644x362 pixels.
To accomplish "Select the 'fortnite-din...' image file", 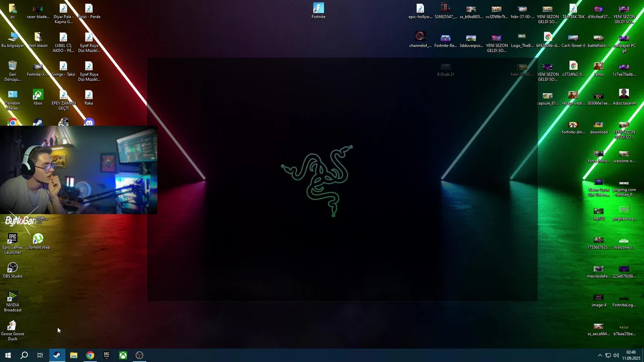I will click(573, 127).
